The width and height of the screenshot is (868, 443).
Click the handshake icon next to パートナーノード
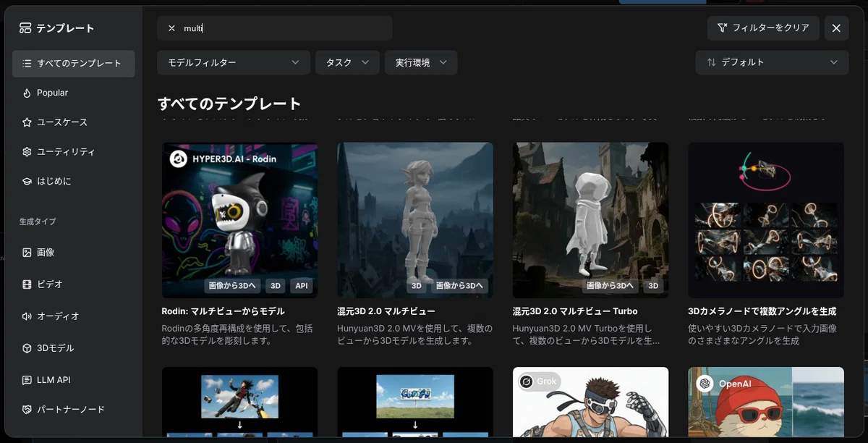tap(27, 410)
